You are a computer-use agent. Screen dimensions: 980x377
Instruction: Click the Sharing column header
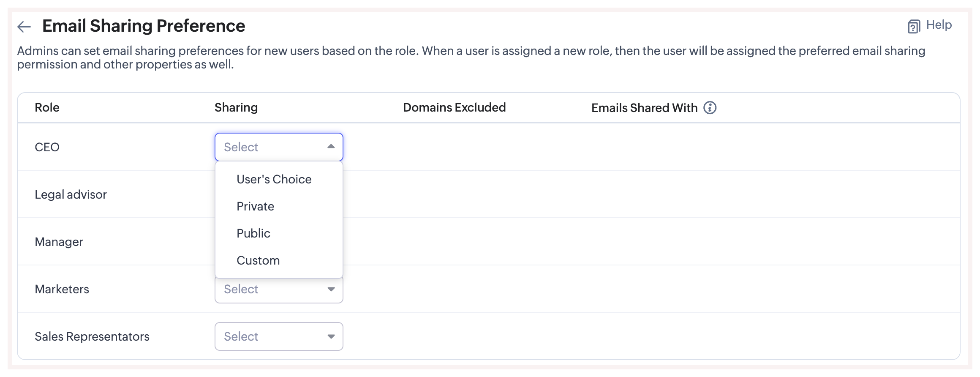click(236, 107)
